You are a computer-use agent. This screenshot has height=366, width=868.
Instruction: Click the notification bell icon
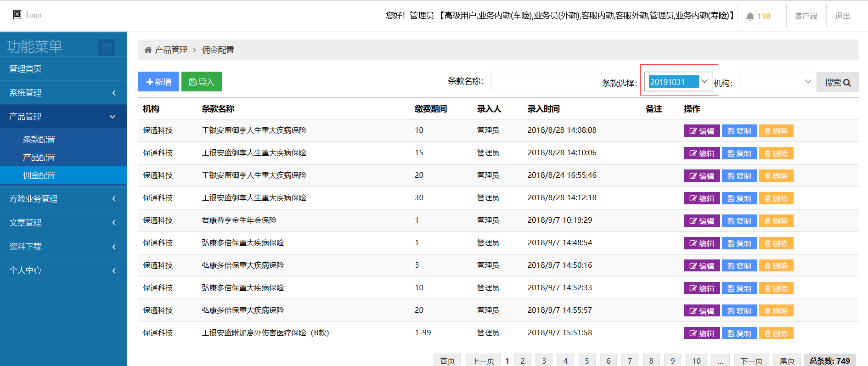tap(750, 17)
